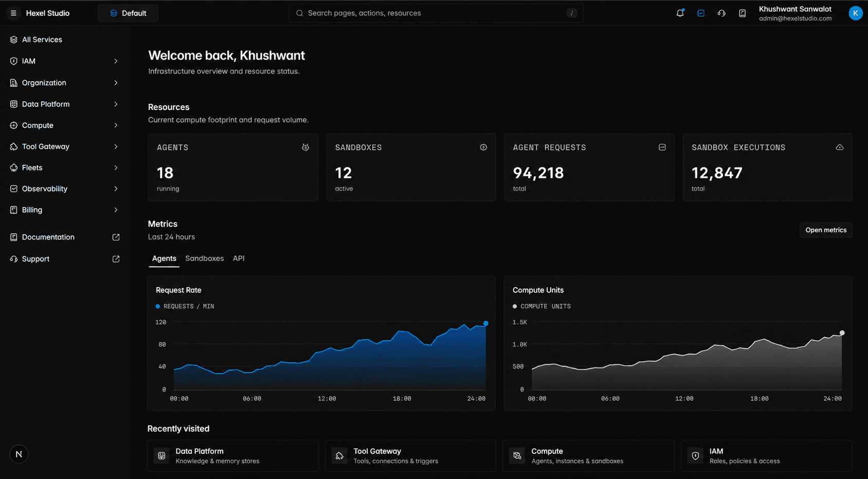Click the Agent Requests card icon
The width and height of the screenshot is (868, 479).
[x=662, y=148]
